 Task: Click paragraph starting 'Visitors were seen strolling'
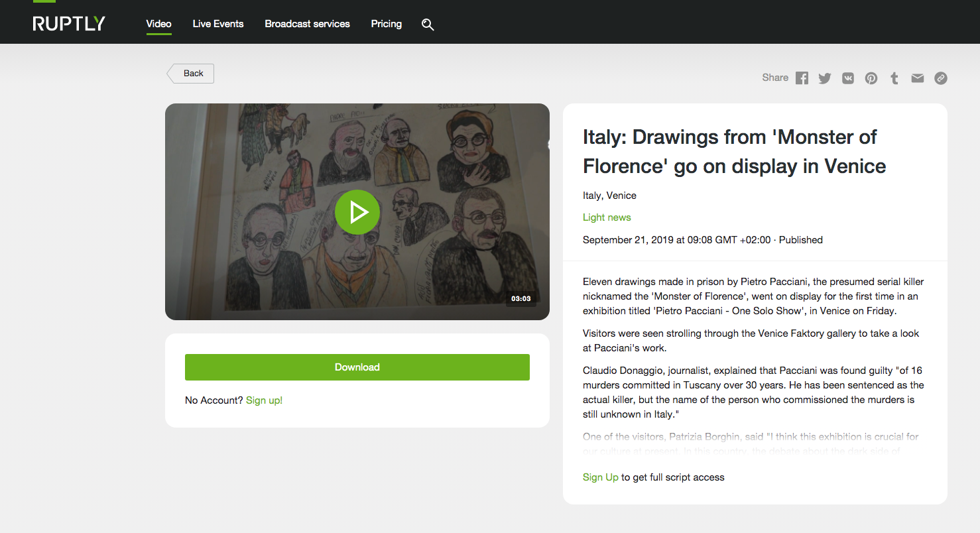pos(751,341)
